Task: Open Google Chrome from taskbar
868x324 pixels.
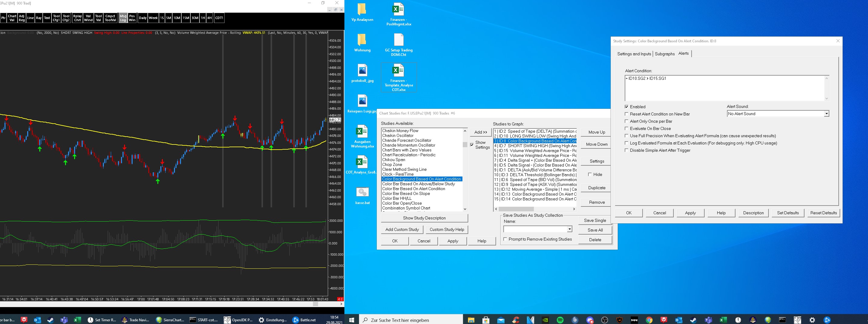Action: [x=649, y=320]
